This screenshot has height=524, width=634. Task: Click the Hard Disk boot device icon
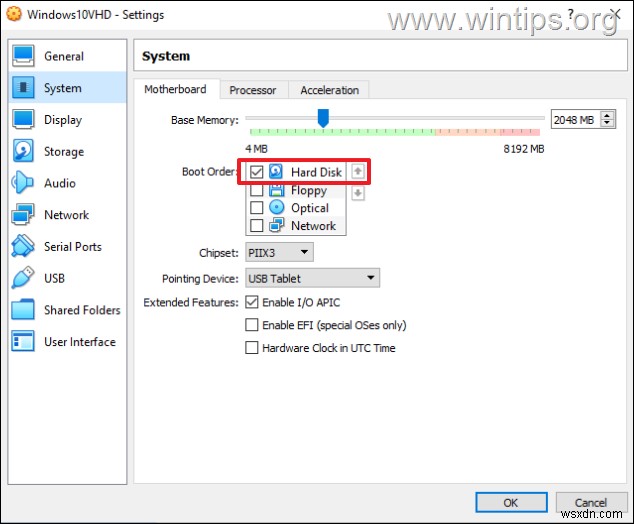pyautogui.click(x=276, y=171)
